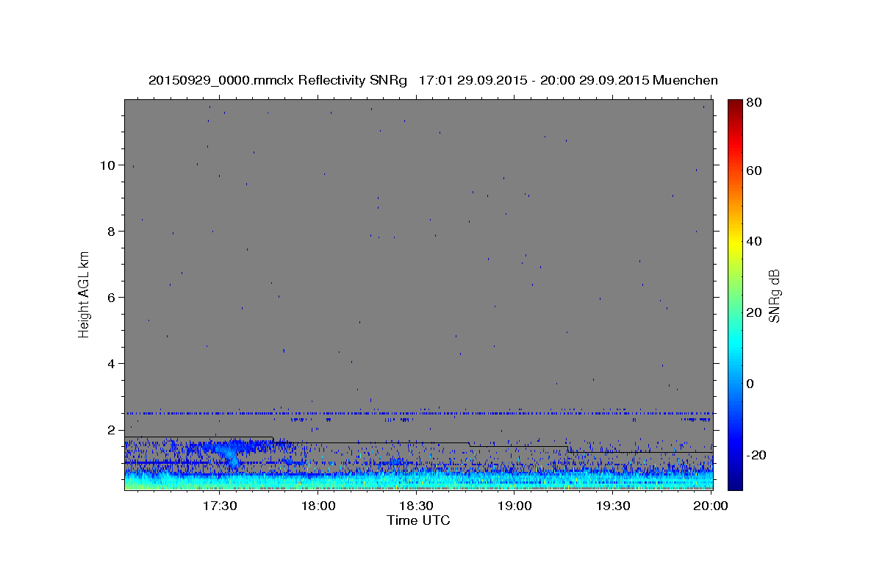Click the cyan low-level reflectivity band near 19:00
The height and width of the screenshot is (588, 882).
click(514, 479)
